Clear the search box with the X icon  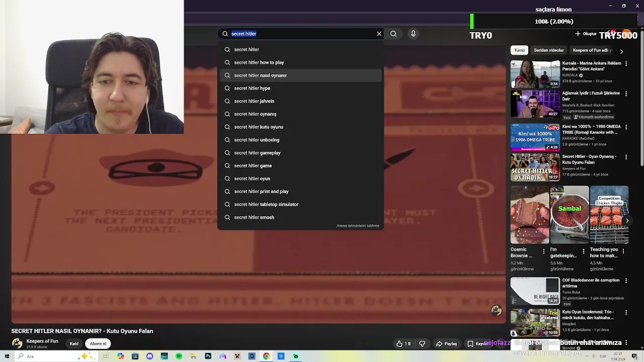point(379,34)
